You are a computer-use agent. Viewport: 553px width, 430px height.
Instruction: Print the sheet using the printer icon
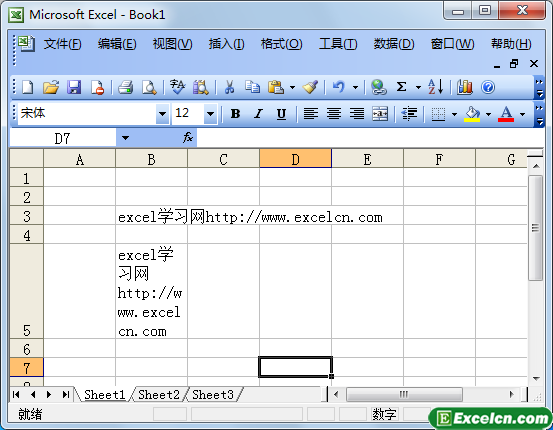pyautogui.click(x=126, y=87)
